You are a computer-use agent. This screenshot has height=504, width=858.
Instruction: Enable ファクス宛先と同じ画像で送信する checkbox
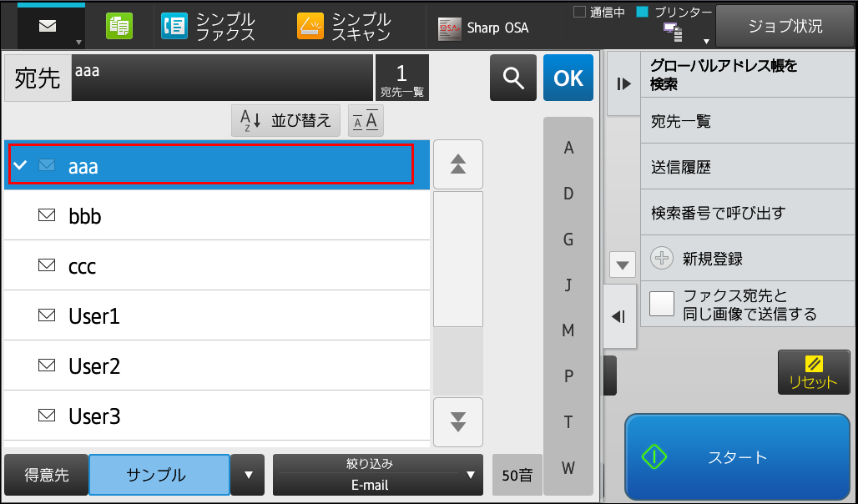tap(662, 304)
